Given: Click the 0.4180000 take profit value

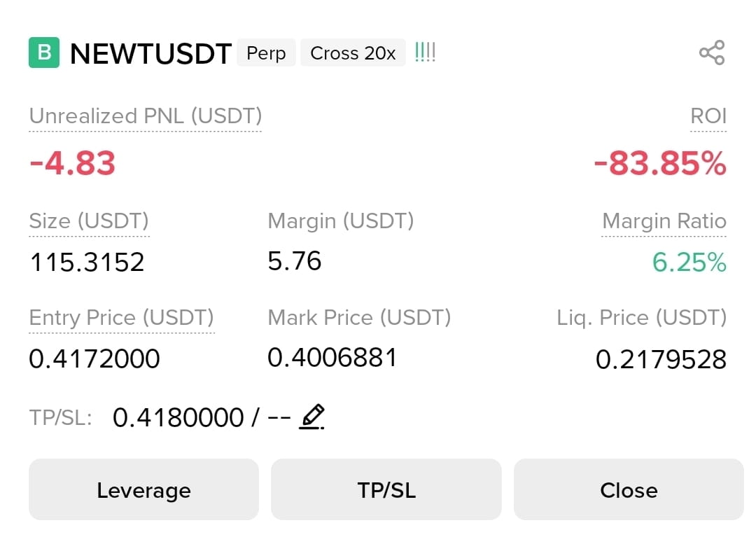Looking at the screenshot, I should 178,417.
